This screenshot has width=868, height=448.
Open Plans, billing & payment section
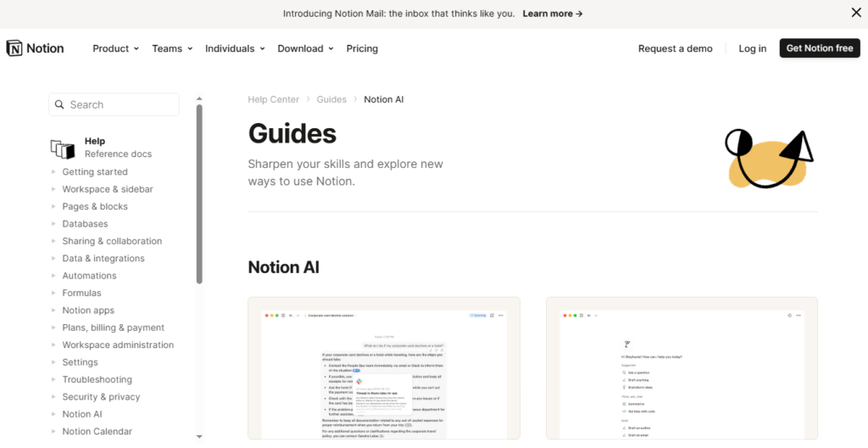[113, 328]
